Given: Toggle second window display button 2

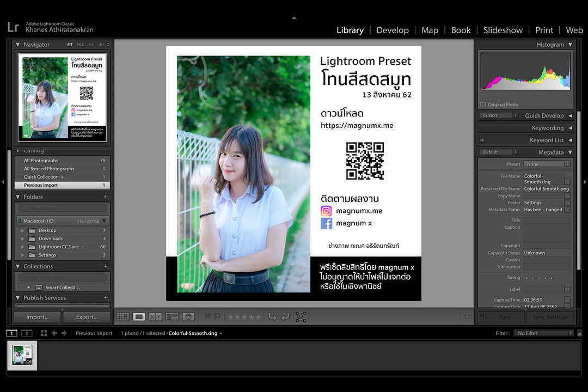Looking at the screenshot, I should (x=27, y=333).
